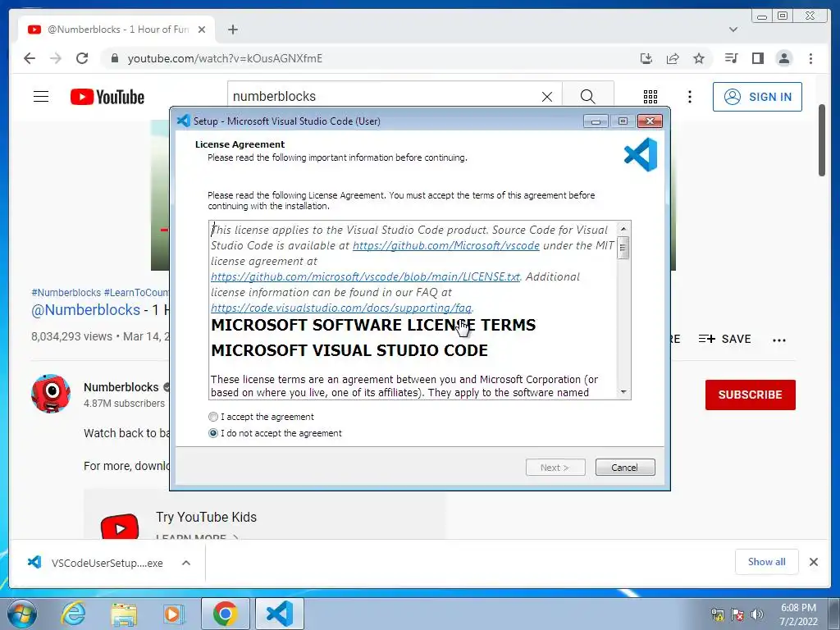
Task: Open Chrome media control icon
Action: [x=731, y=58]
